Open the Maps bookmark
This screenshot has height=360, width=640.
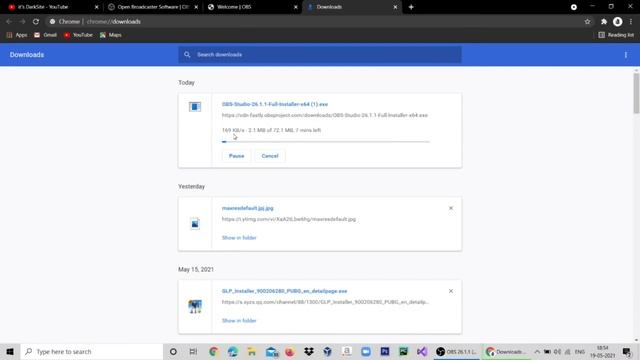tap(111, 35)
